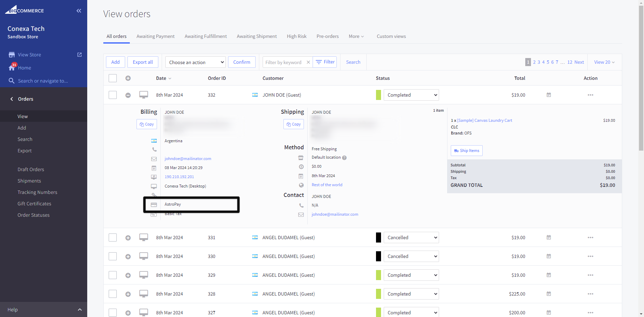Click Export all button

tap(143, 62)
